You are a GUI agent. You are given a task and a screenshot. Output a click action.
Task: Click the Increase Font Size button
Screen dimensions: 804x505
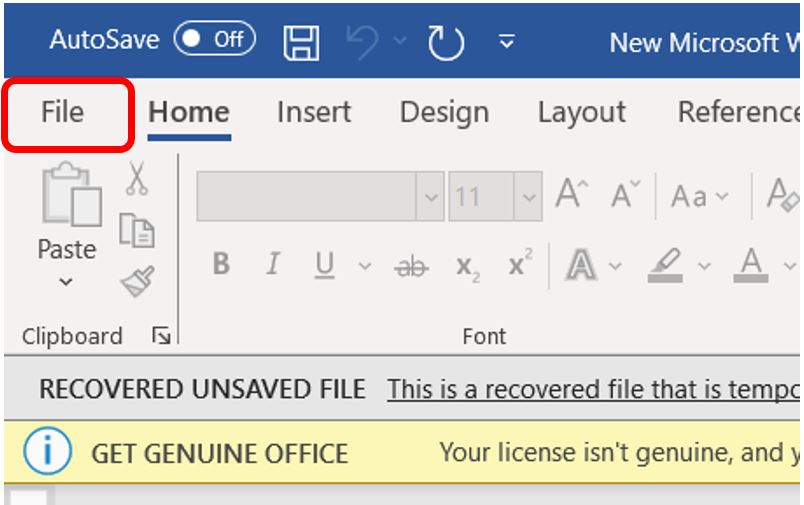(x=572, y=195)
